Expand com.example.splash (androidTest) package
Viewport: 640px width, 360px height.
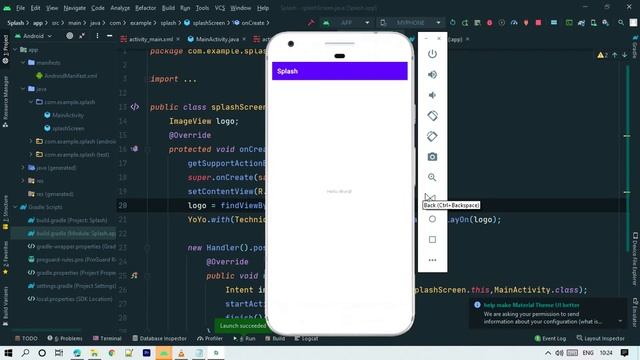click(31, 141)
